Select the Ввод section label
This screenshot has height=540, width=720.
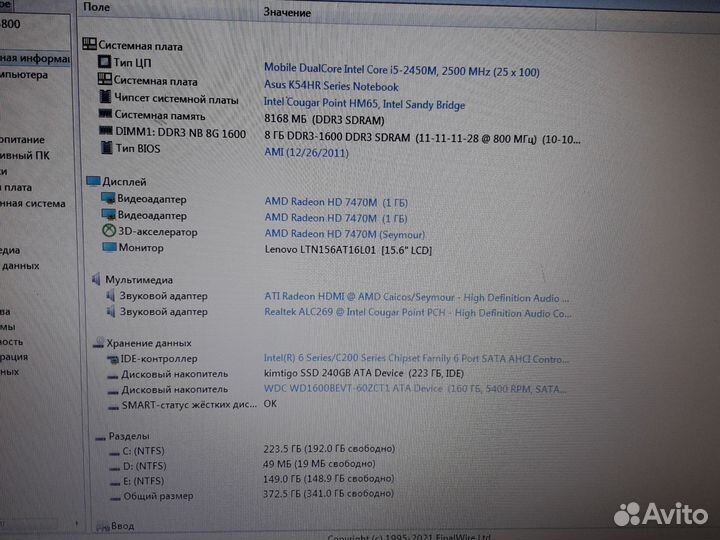pos(122,526)
